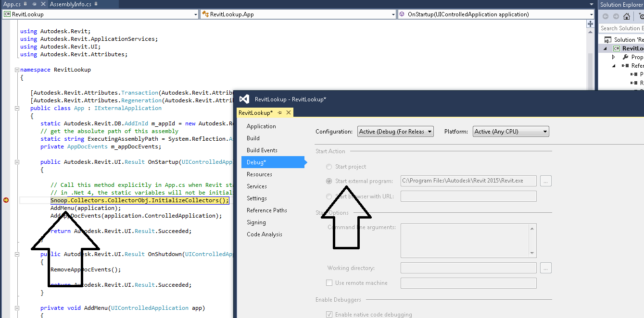This screenshot has width=644, height=318.
Task: Select the Signing page in project properties
Action: click(257, 222)
